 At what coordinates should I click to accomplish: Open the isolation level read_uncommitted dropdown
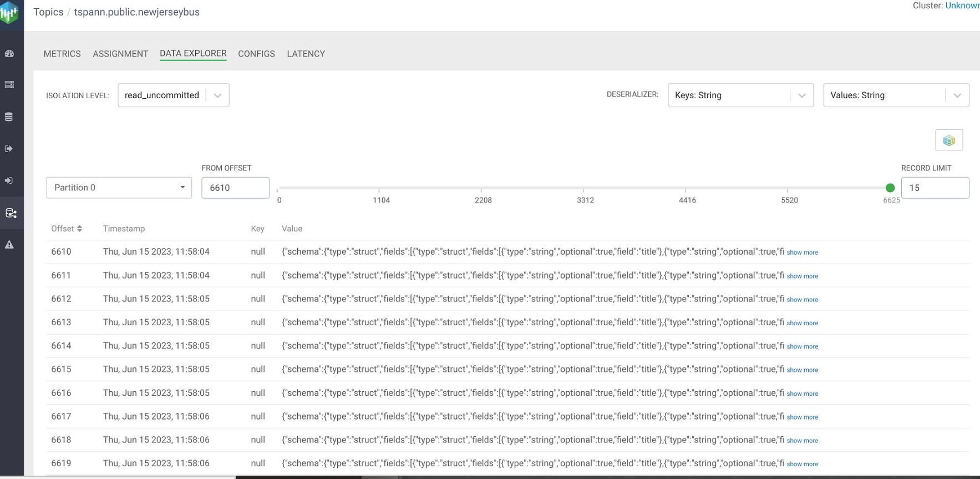[174, 95]
